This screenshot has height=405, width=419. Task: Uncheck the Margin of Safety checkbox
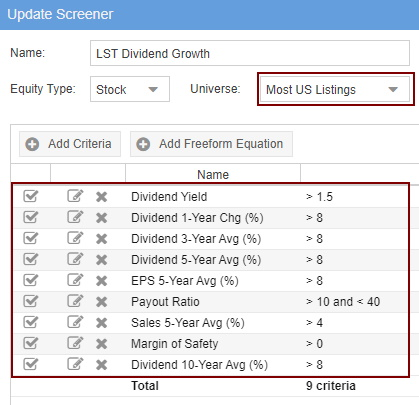click(x=31, y=343)
